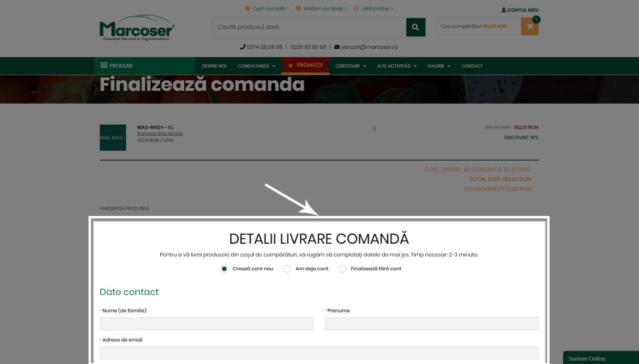This screenshot has height=364, width=639.
Task: Click the MAS-RAIZ+ product thumbnail
Action: pos(113,138)
